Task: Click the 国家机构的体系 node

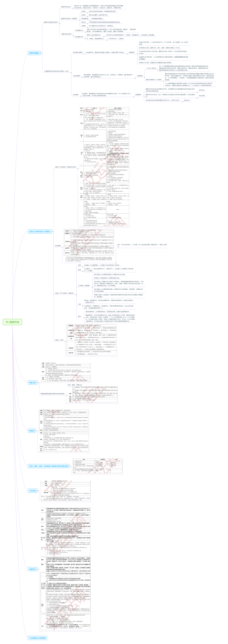Action: (x=66, y=34)
